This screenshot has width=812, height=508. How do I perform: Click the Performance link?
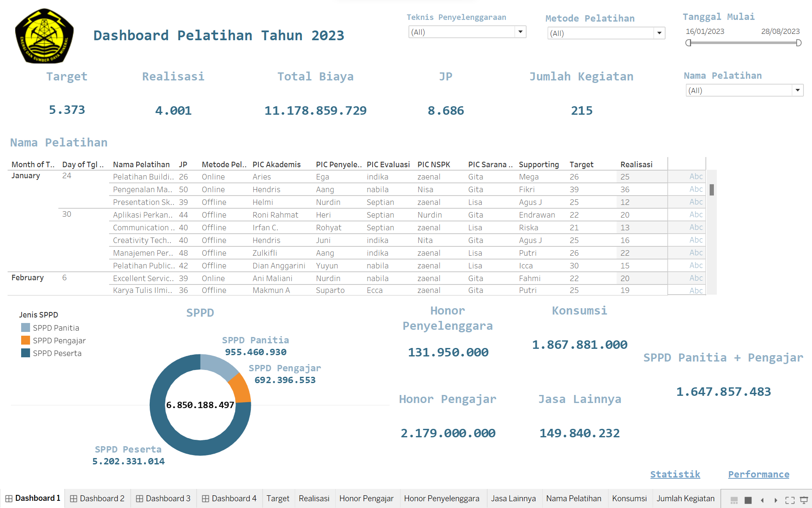pyautogui.click(x=758, y=474)
